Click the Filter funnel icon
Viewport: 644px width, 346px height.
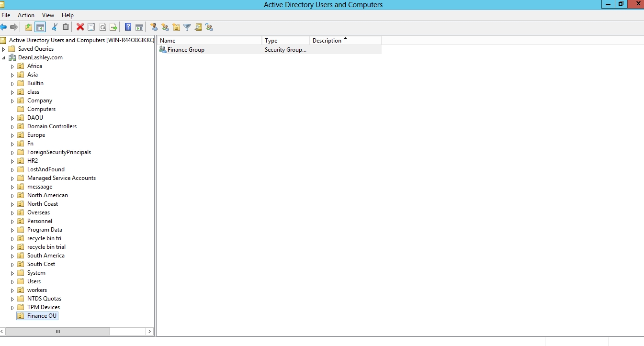coord(187,27)
